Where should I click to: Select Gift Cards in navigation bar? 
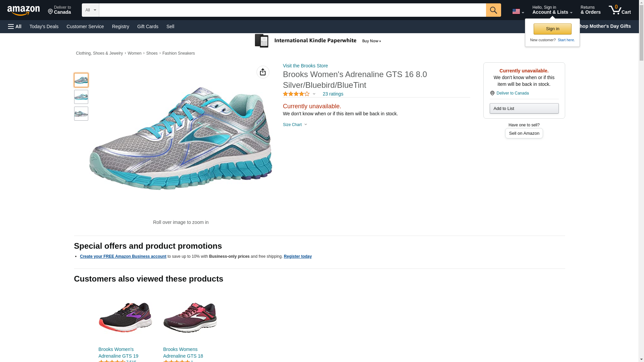(x=148, y=26)
